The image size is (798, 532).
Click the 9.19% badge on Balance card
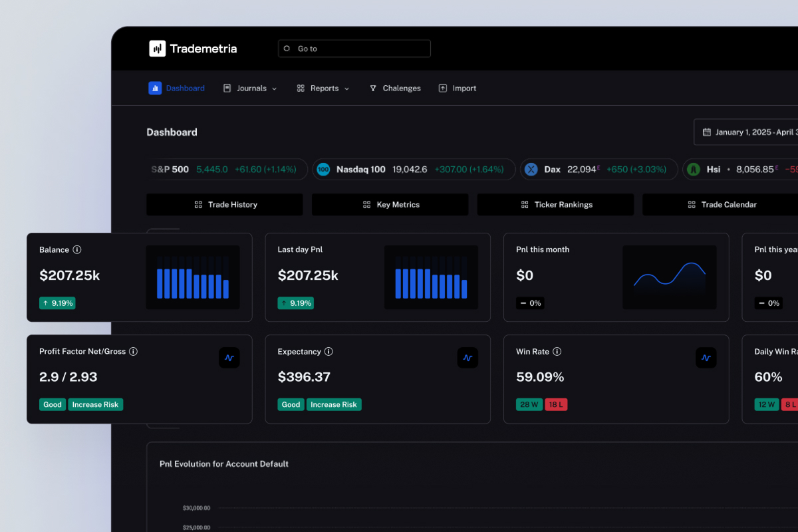click(57, 303)
